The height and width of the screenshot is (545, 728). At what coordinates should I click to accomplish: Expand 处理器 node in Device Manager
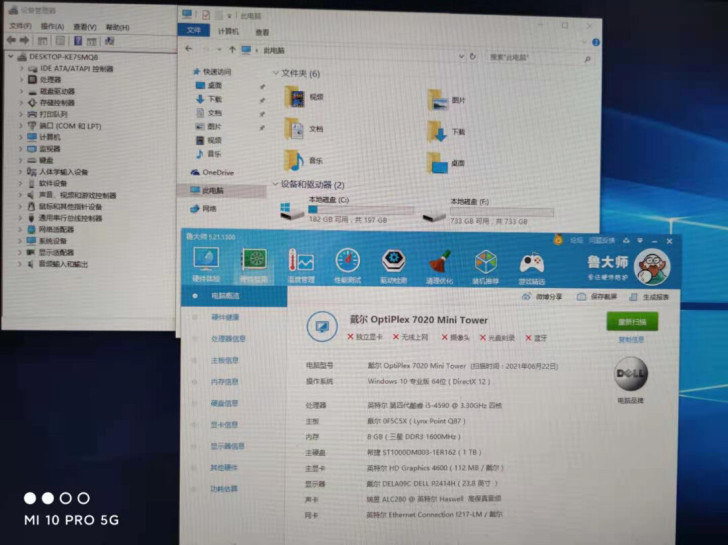[x=21, y=79]
